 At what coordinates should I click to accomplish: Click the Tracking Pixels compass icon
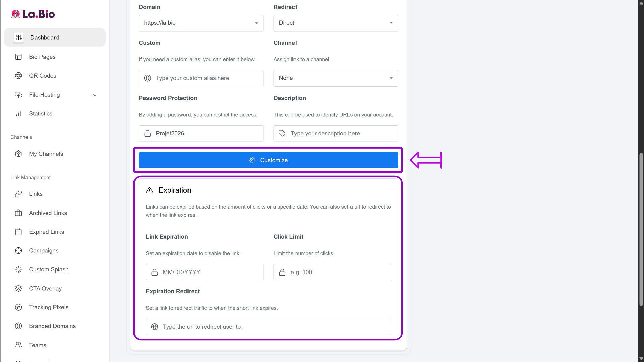18,307
